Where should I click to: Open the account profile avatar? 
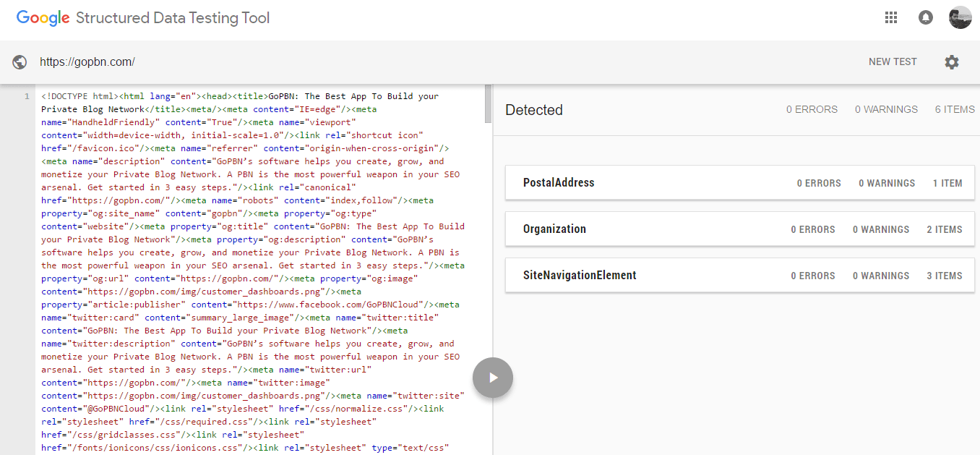[x=960, y=17]
